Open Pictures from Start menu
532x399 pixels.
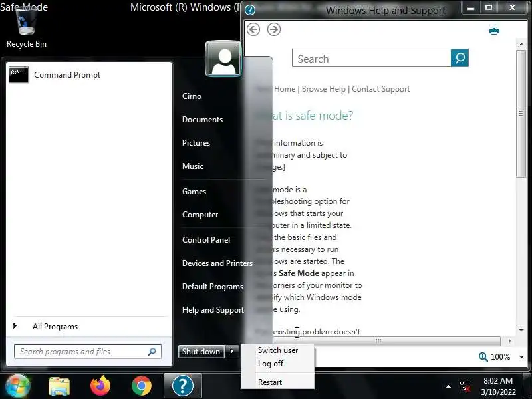pyautogui.click(x=196, y=143)
